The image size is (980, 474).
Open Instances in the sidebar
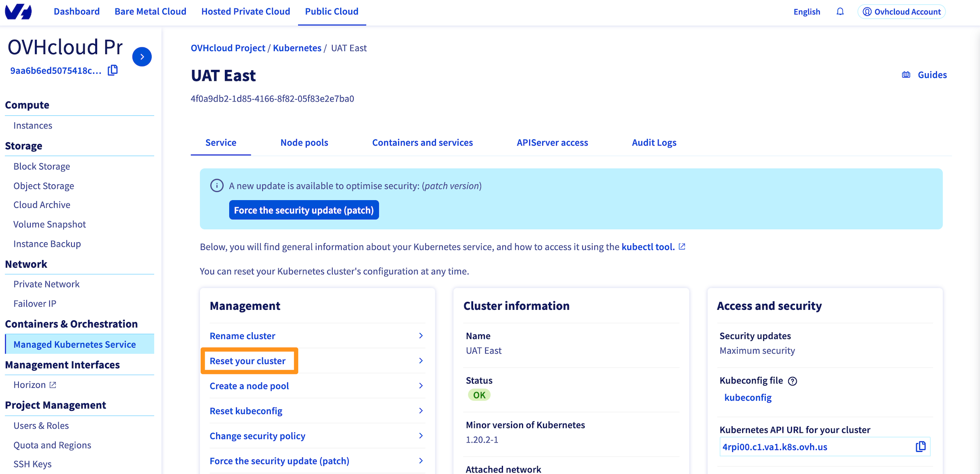tap(33, 125)
